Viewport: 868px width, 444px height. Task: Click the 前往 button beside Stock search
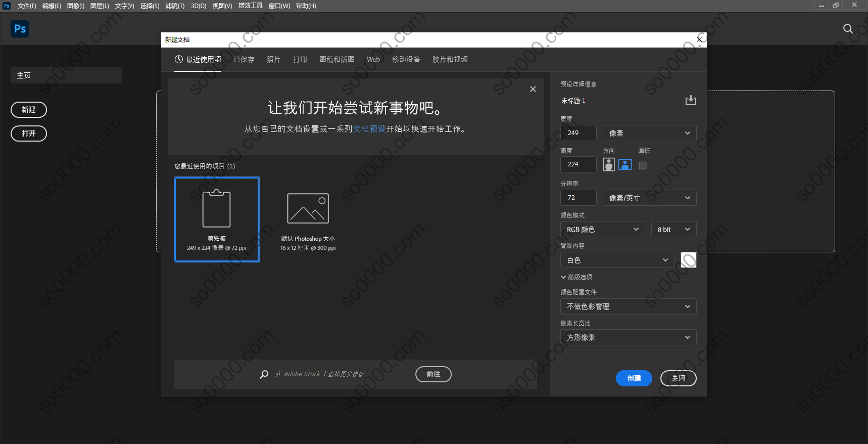click(x=433, y=374)
